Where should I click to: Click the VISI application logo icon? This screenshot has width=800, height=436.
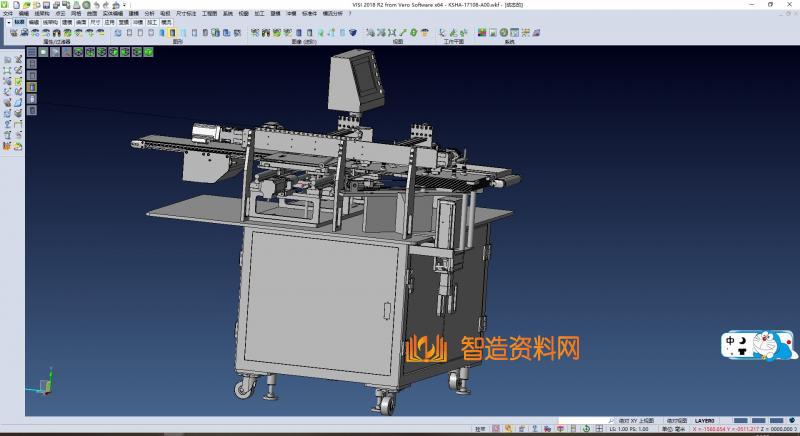(5, 5)
